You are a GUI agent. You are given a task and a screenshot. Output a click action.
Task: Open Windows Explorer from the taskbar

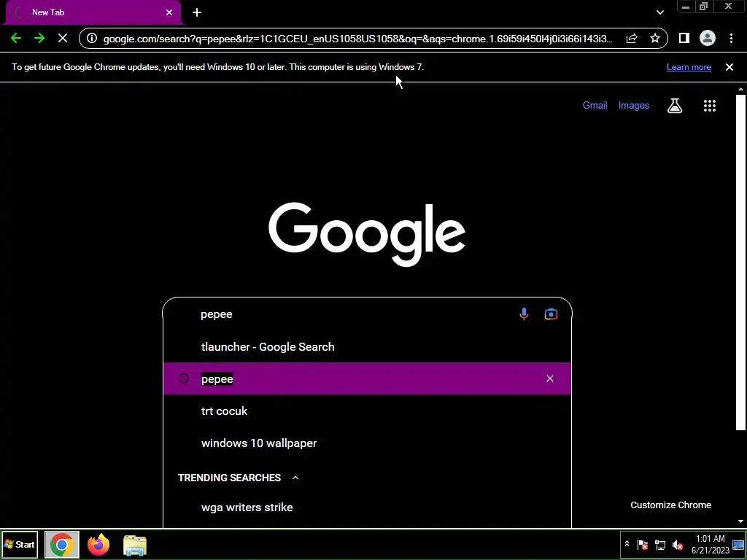pyautogui.click(x=135, y=545)
